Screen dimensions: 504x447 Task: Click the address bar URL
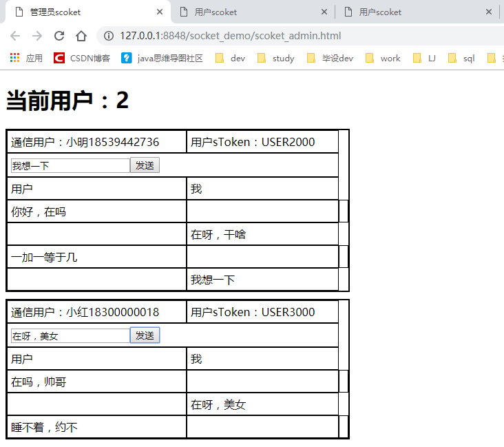point(231,36)
